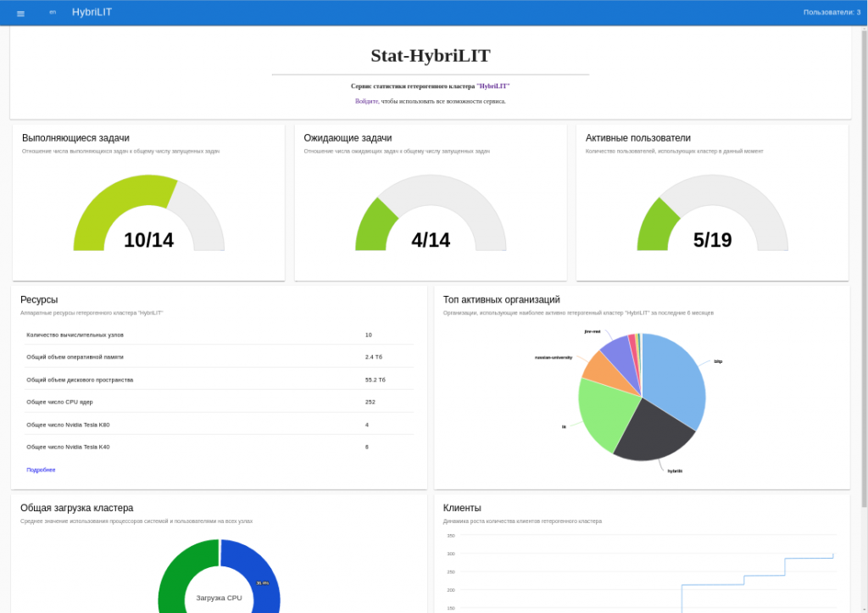Select the 'Количество вычислительных узлов' row label
The width and height of the screenshot is (868, 613).
pyautogui.click(x=75, y=335)
